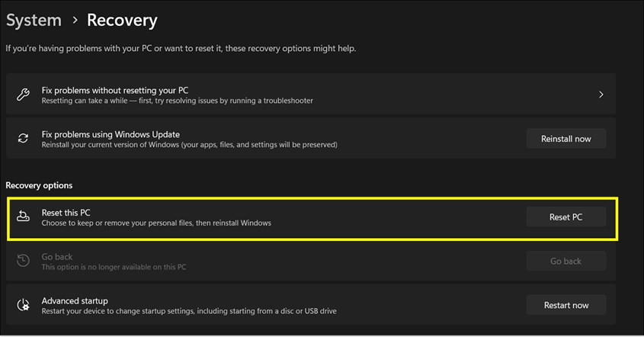Open "Fix problems without resetting your PC"
644x337 pixels.
point(115,90)
